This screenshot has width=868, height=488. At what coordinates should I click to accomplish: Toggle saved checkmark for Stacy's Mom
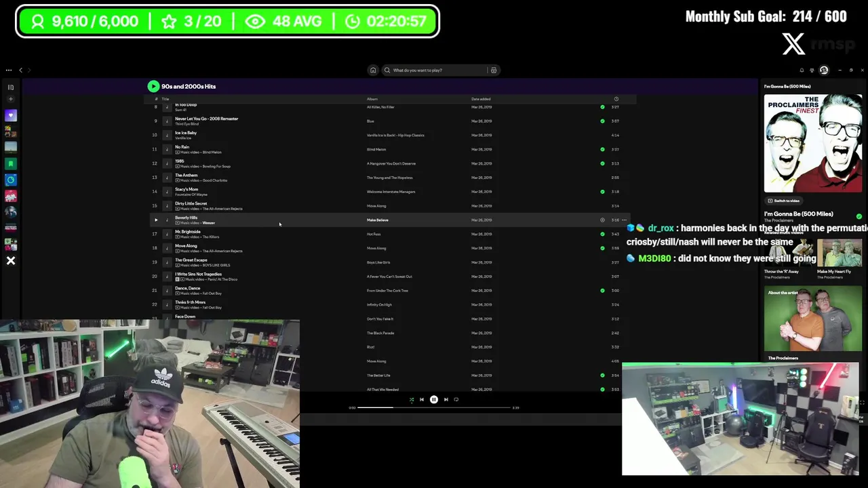[x=602, y=192]
